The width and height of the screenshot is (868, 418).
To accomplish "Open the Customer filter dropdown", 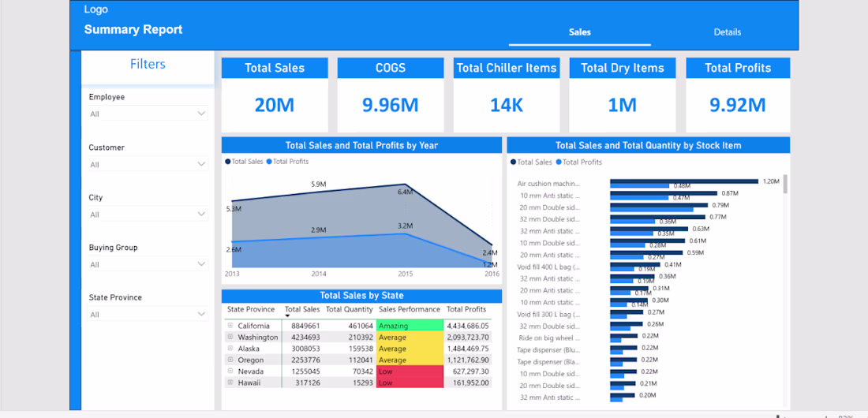I will [148, 164].
